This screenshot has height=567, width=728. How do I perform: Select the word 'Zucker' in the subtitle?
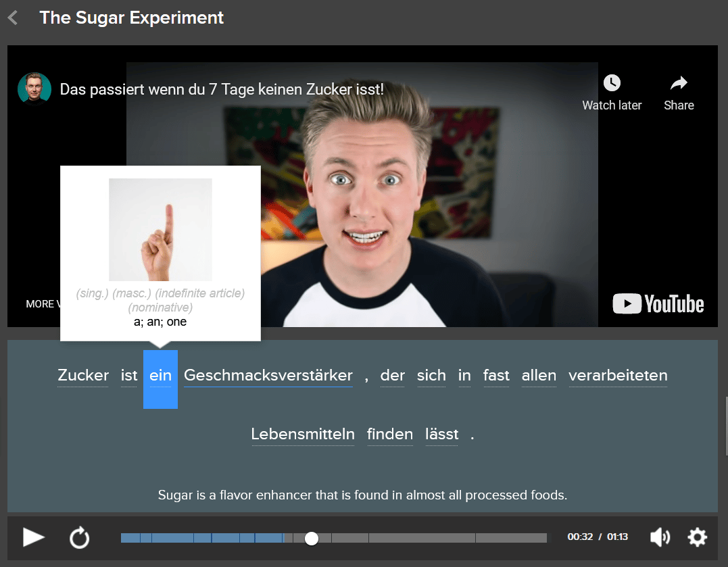point(83,376)
